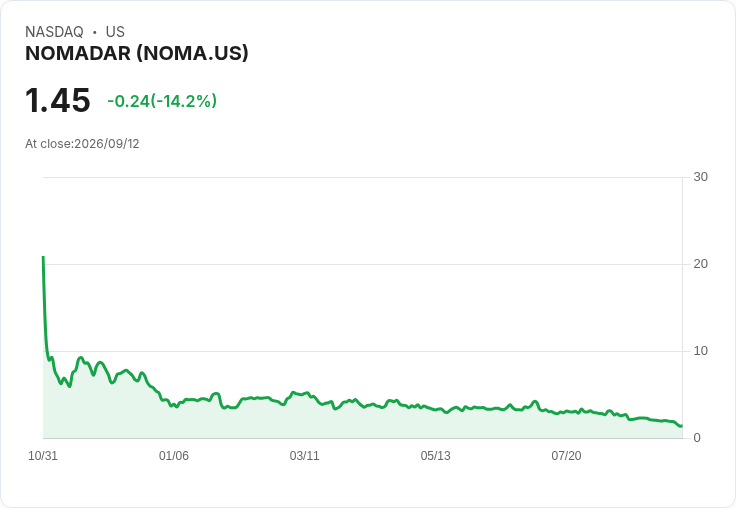The image size is (736, 508).
Task: Click the 03/11 date axis label
Action: 304,456
